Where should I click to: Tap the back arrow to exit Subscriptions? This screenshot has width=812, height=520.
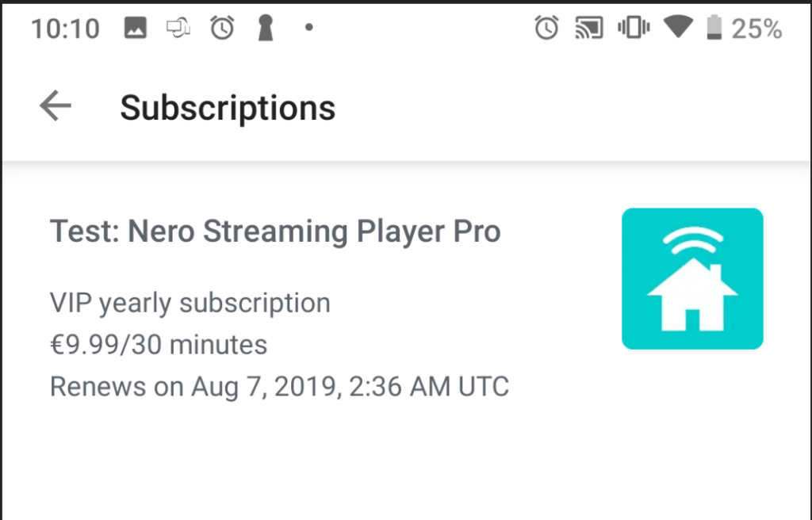point(54,105)
